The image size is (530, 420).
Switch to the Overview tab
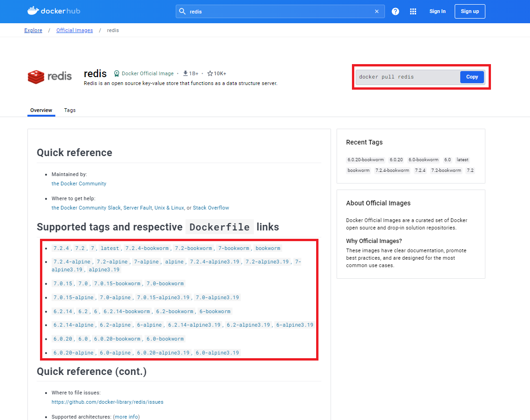pos(41,110)
